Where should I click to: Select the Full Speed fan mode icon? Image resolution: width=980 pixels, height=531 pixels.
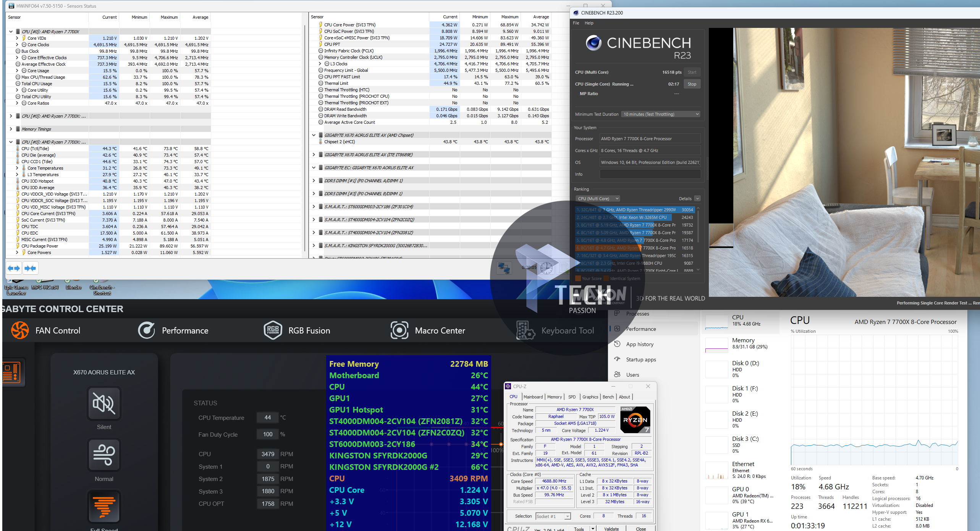104,507
